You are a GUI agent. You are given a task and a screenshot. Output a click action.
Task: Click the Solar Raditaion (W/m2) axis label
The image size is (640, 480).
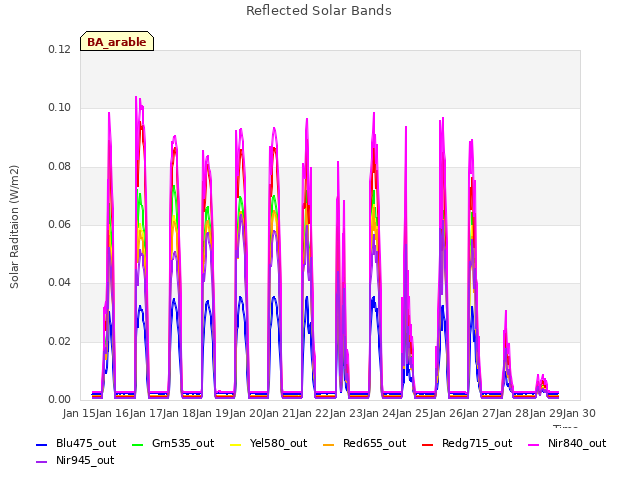tap(14, 227)
